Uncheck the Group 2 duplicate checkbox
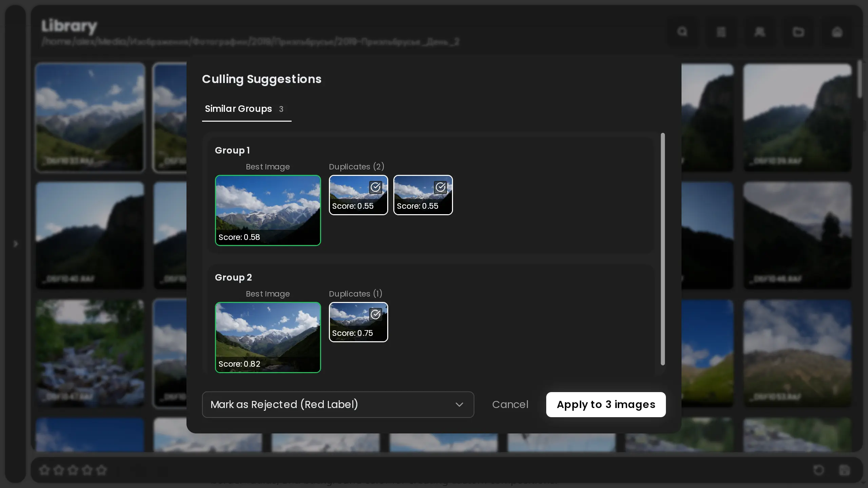 pyautogui.click(x=375, y=314)
